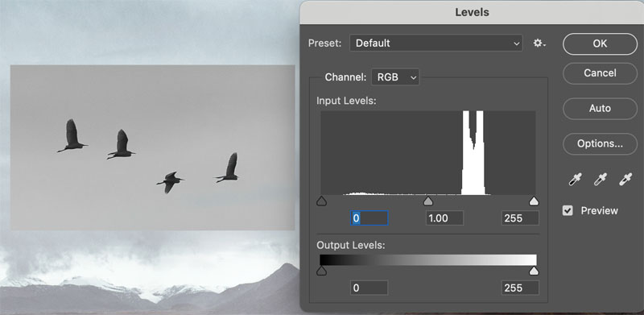Open the Preset dropdown showing Default
The image size is (644, 315).
coord(436,44)
